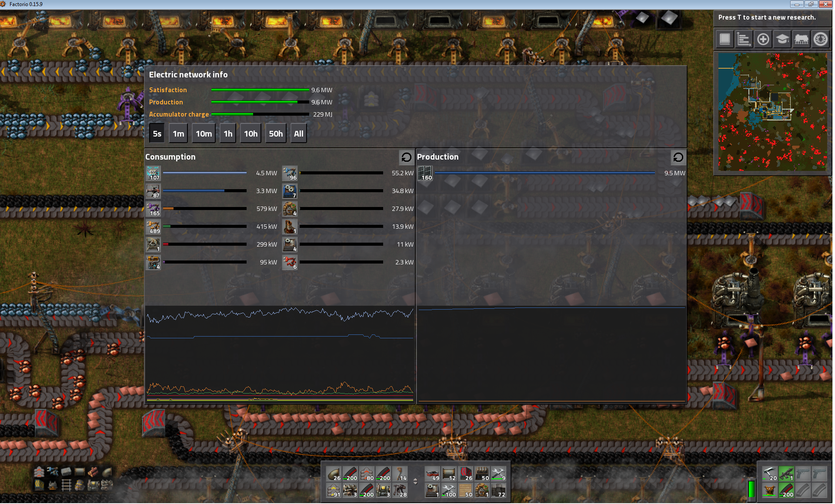Switch the time range to 10h
Viewport: 835px width, 504px height.
coord(250,134)
